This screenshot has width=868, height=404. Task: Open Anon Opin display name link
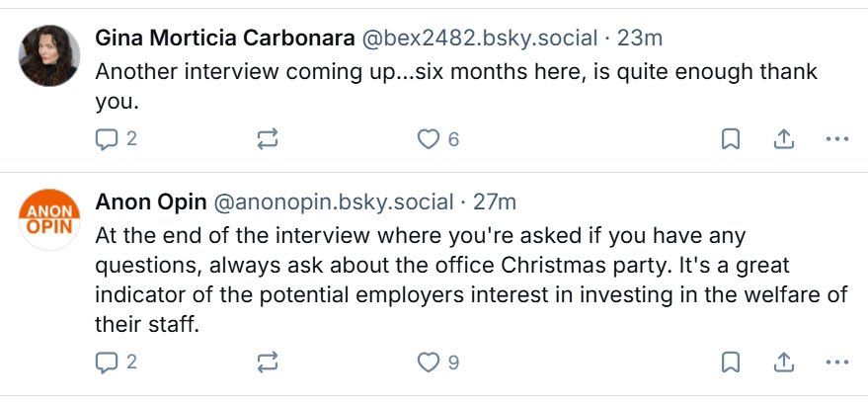point(150,202)
